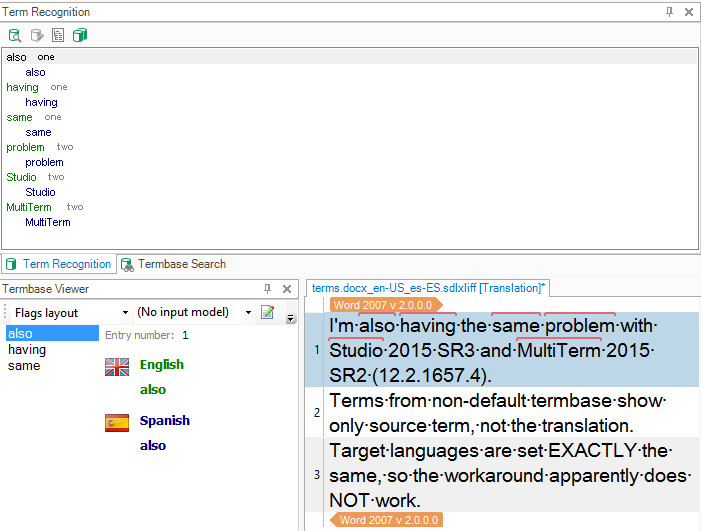This screenshot has height=531, width=701.
Task: Click the View Term Details toolbar icon
Action: pyautogui.click(x=15, y=35)
